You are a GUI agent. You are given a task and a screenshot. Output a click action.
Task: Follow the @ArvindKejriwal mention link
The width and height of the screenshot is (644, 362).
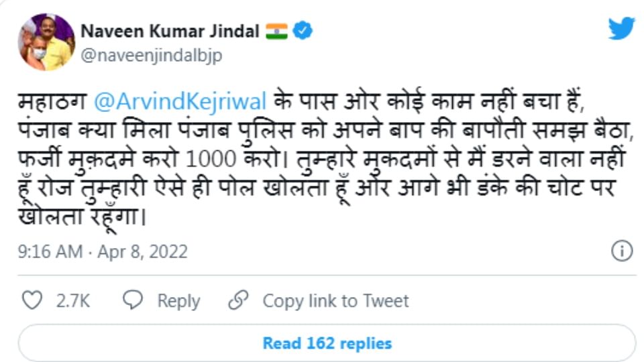click(180, 102)
